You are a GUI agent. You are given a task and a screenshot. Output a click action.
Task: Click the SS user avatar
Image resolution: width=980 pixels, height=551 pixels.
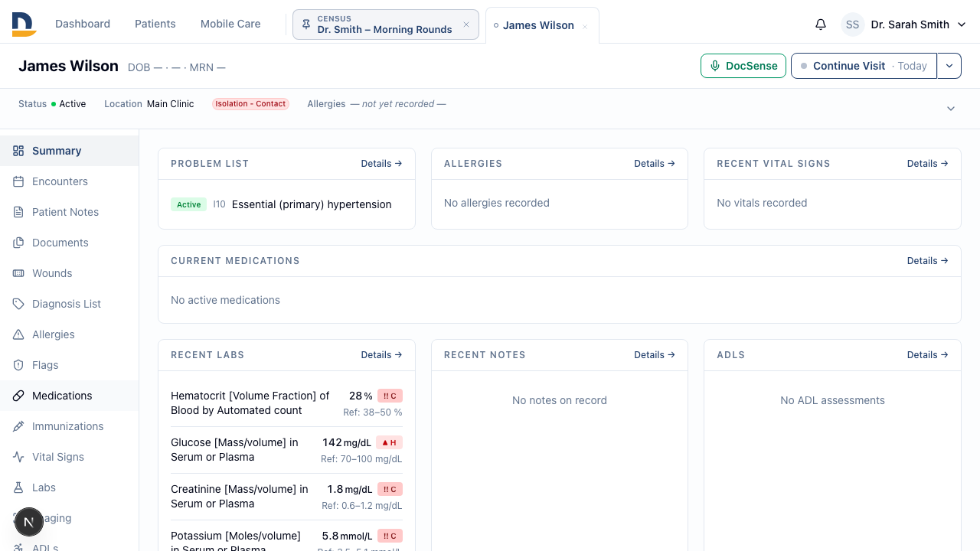click(852, 24)
